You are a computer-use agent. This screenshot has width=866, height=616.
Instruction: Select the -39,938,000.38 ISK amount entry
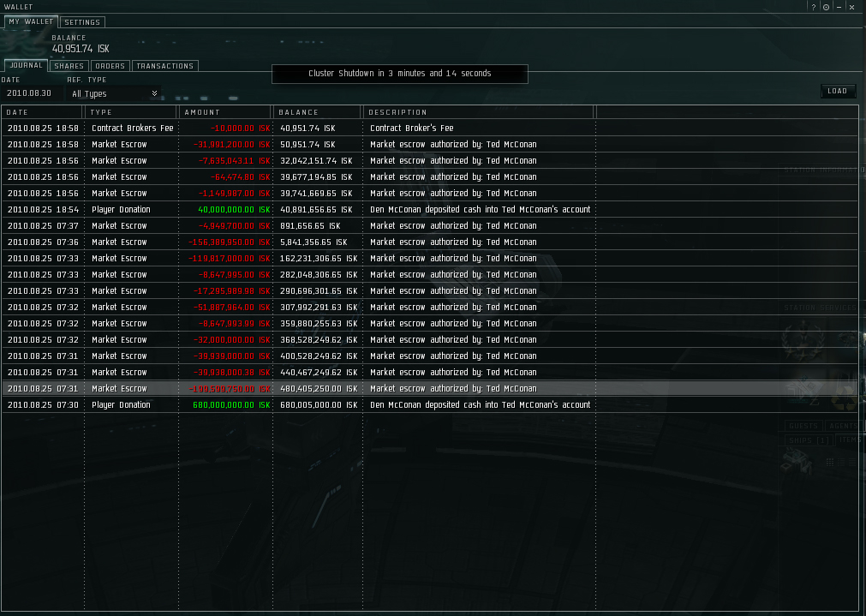tap(232, 373)
